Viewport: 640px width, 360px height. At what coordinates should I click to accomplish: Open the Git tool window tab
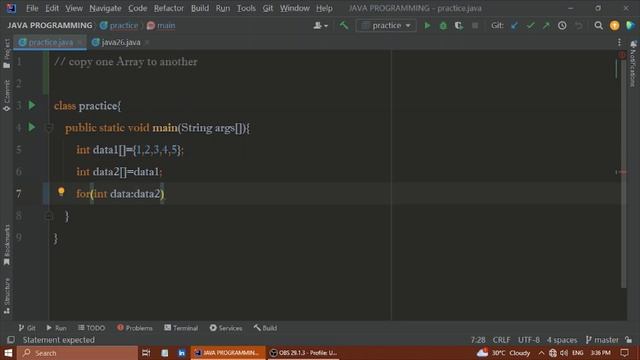pyautogui.click(x=27, y=328)
